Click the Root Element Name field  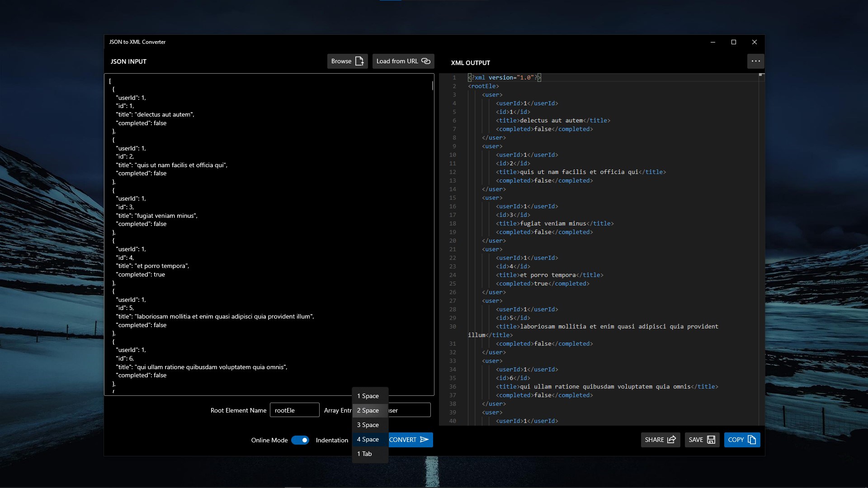point(294,410)
